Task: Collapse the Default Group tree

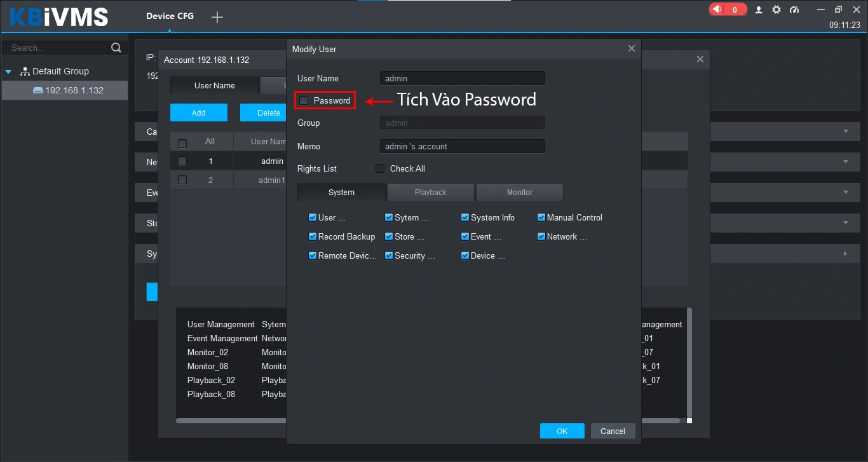Action: (8, 71)
